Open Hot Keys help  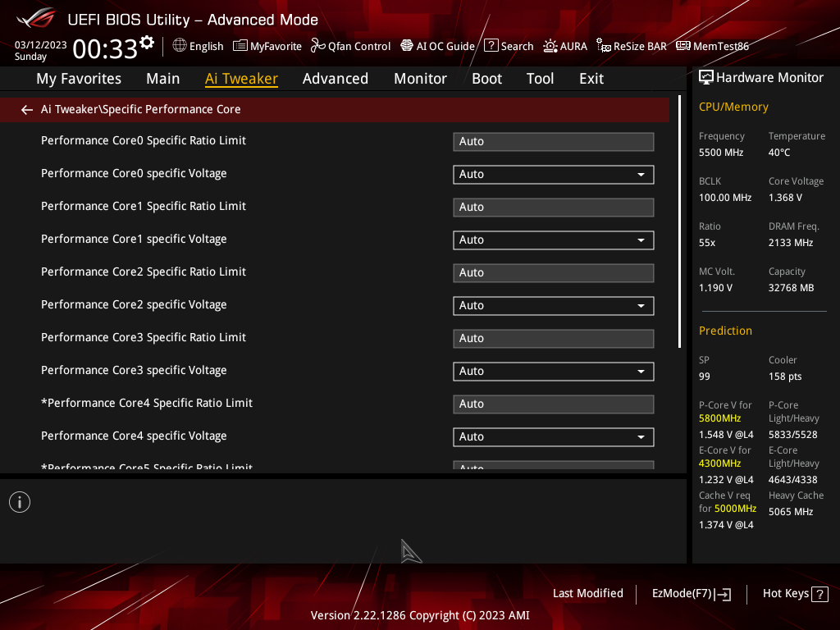795,594
